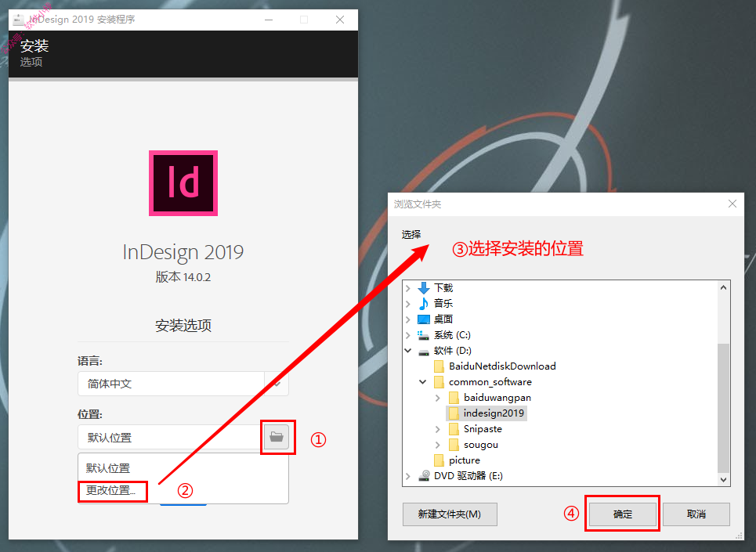Click the 版本 14.0.2 version text
Screen dimensions: 756x552
click(x=183, y=277)
